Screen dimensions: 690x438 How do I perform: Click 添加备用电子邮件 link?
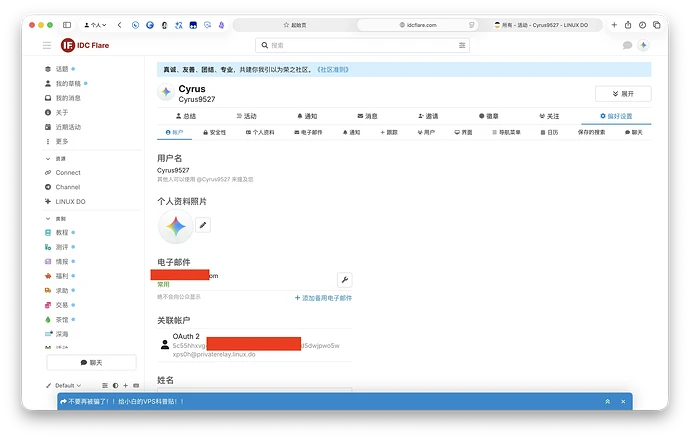(x=323, y=298)
